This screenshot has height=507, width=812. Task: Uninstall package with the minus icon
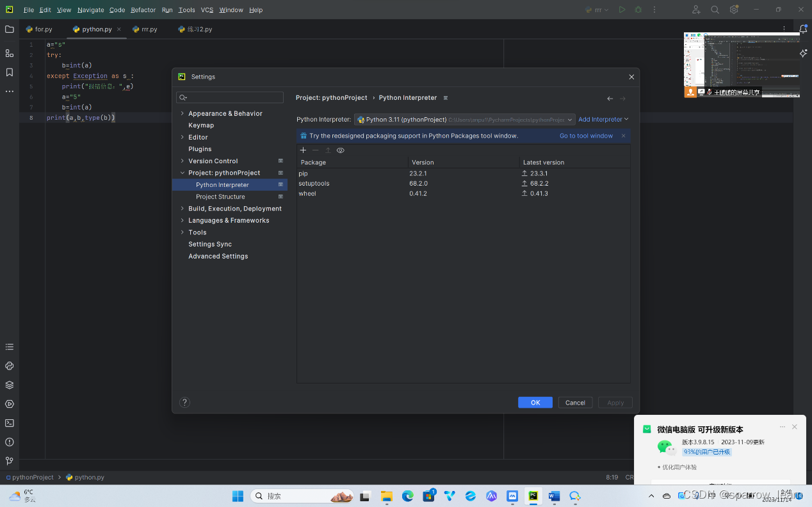315,150
